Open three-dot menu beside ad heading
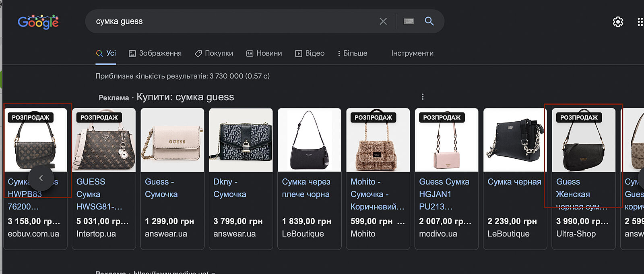 [x=422, y=97]
